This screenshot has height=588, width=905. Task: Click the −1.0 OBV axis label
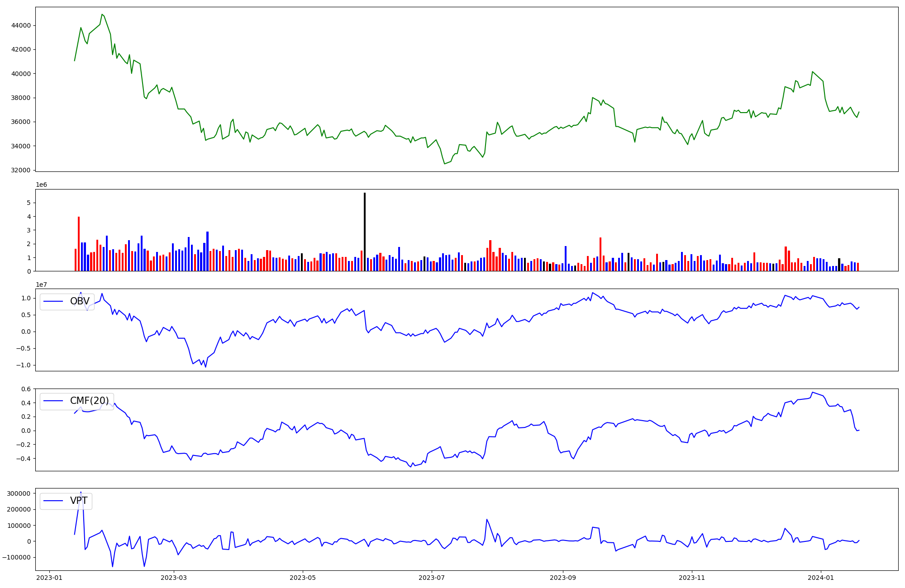pyautogui.click(x=24, y=365)
